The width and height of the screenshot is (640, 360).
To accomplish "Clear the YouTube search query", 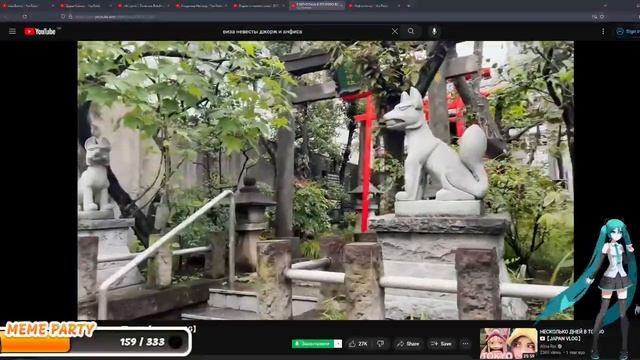I will point(395,31).
